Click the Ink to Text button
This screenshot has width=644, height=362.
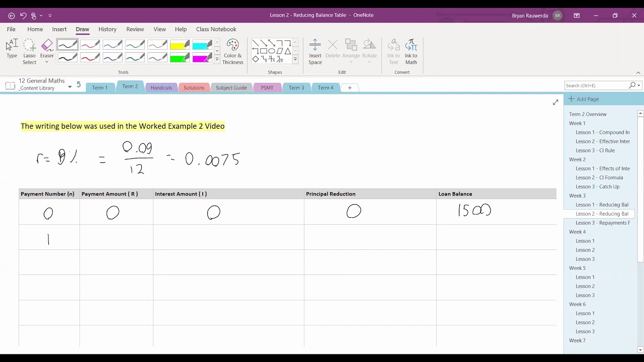point(393,52)
